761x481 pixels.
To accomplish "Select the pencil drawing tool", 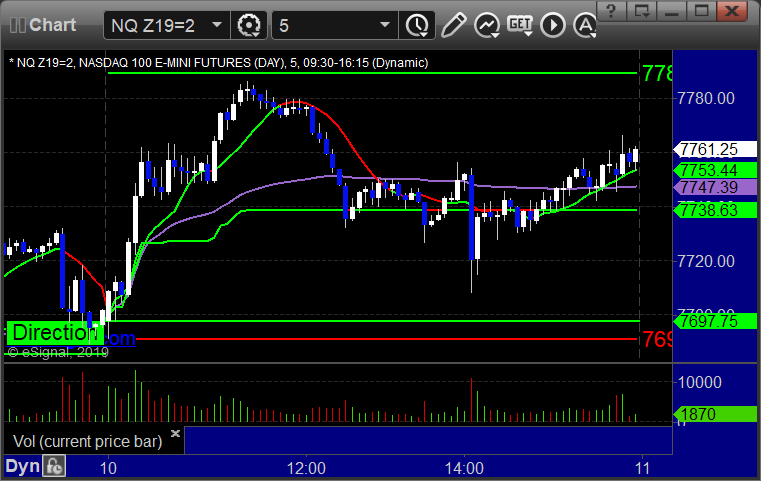I will point(453,25).
